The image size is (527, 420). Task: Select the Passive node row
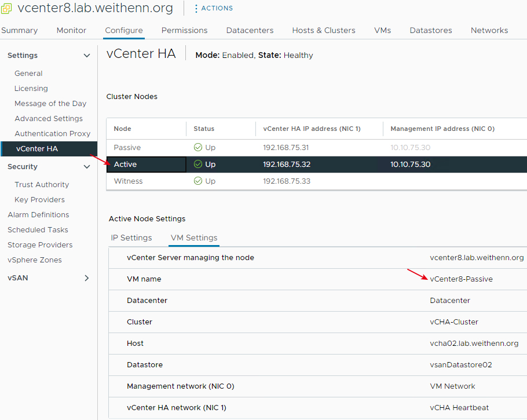[317, 148]
